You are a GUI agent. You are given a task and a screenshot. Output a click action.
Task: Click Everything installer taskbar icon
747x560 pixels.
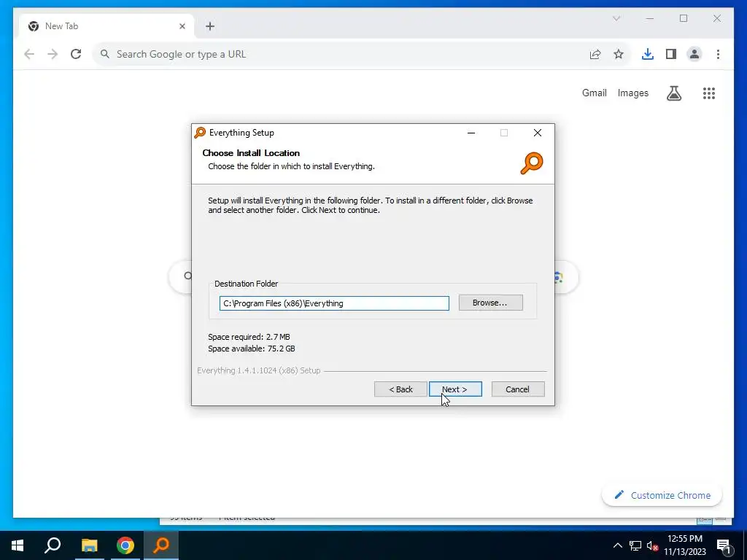click(161, 545)
